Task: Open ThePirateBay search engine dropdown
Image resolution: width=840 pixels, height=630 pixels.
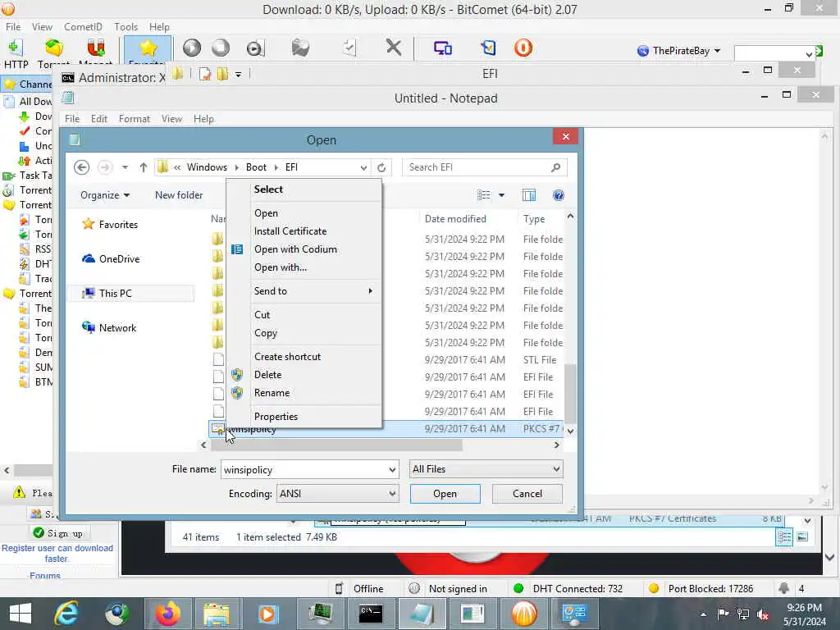Action: pos(717,51)
